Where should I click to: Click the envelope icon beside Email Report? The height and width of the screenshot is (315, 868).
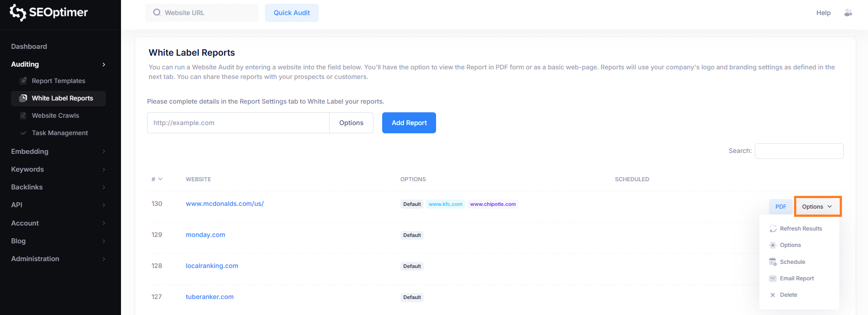(773, 278)
